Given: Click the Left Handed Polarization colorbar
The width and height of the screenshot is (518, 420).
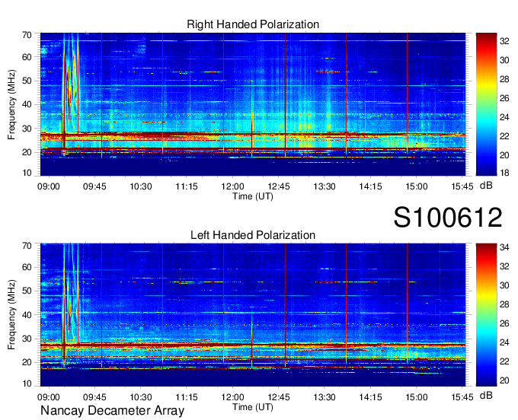Looking at the screenshot, I should (x=486, y=315).
